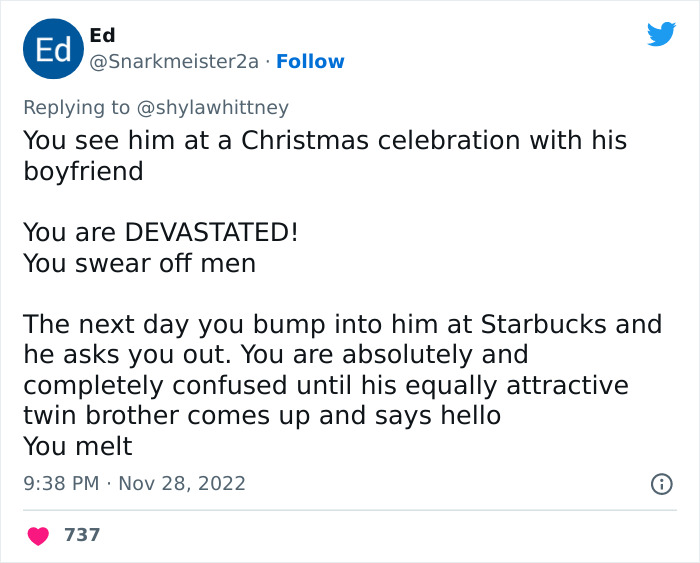Image resolution: width=700 pixels, height=563 pixels.
Task: Follow the Snarkmeister2a account
Action: [x=310, y=62]
